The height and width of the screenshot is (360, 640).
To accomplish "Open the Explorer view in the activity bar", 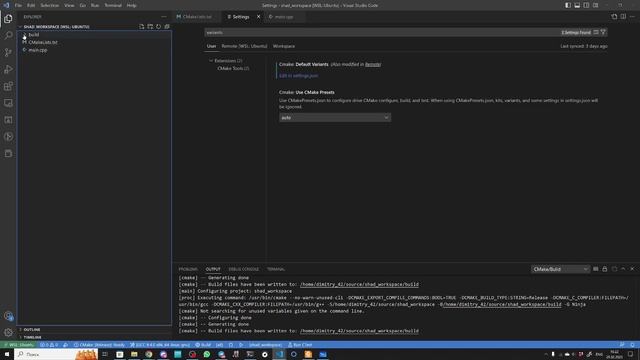I will coord(8,19).
